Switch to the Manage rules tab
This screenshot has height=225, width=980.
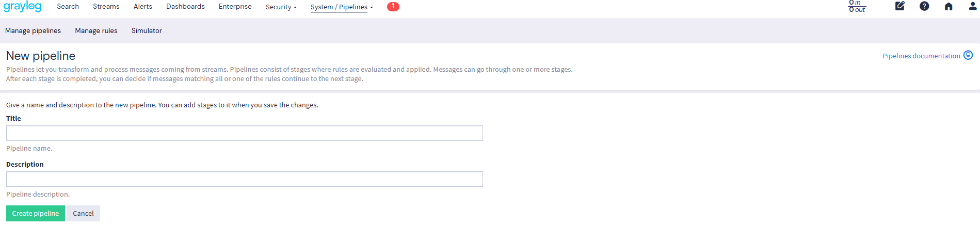[96, 31]
